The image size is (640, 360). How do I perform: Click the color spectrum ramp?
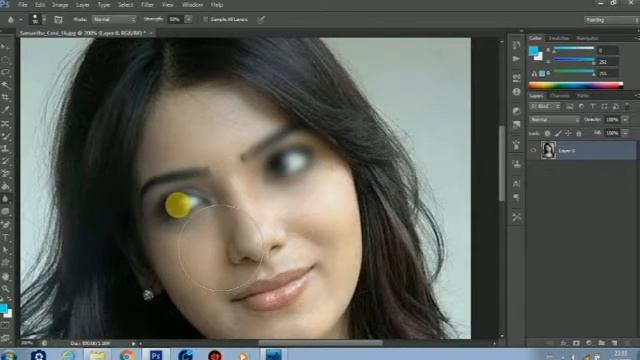pos(576,85)
